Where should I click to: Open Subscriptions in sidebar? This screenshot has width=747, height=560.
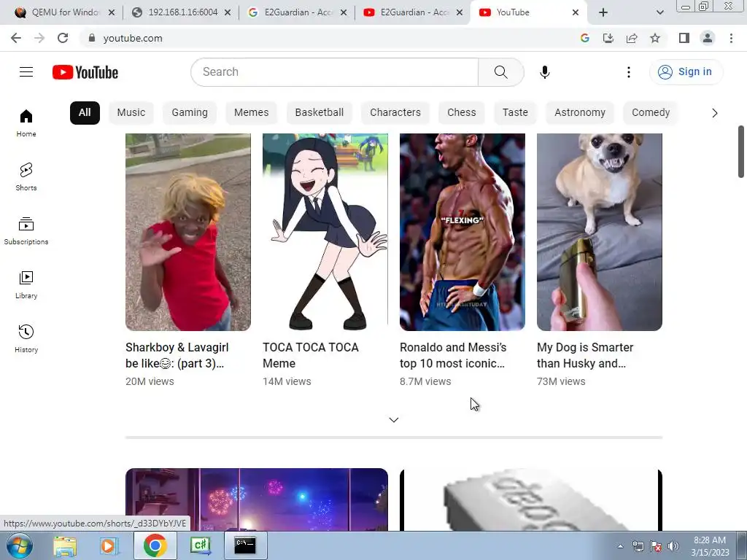(26, 230)
